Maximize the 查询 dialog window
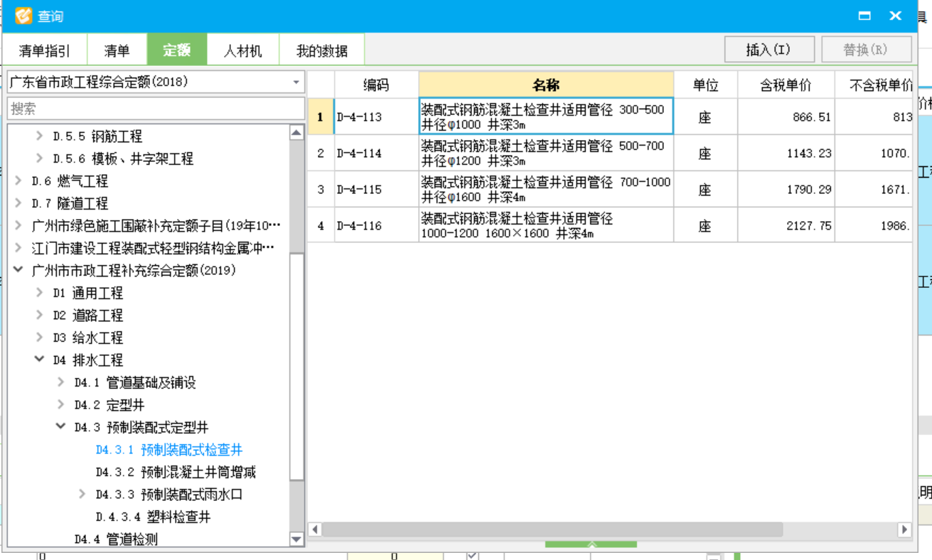Viewport: 932px width, 560px height. coord(864,16)
